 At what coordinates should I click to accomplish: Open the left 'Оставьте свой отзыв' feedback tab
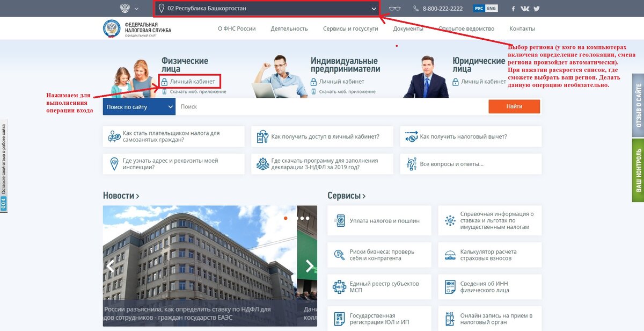pos(4,165)
